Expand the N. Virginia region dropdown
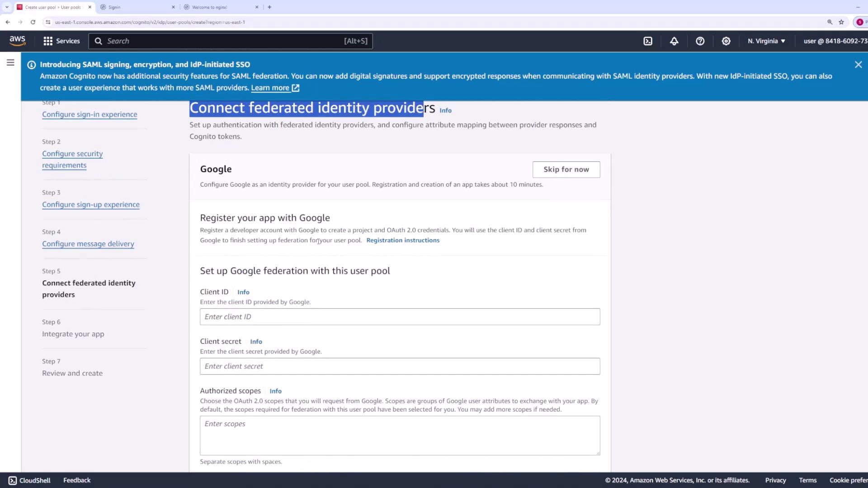The image size is (868, 488). coord(766,41)
